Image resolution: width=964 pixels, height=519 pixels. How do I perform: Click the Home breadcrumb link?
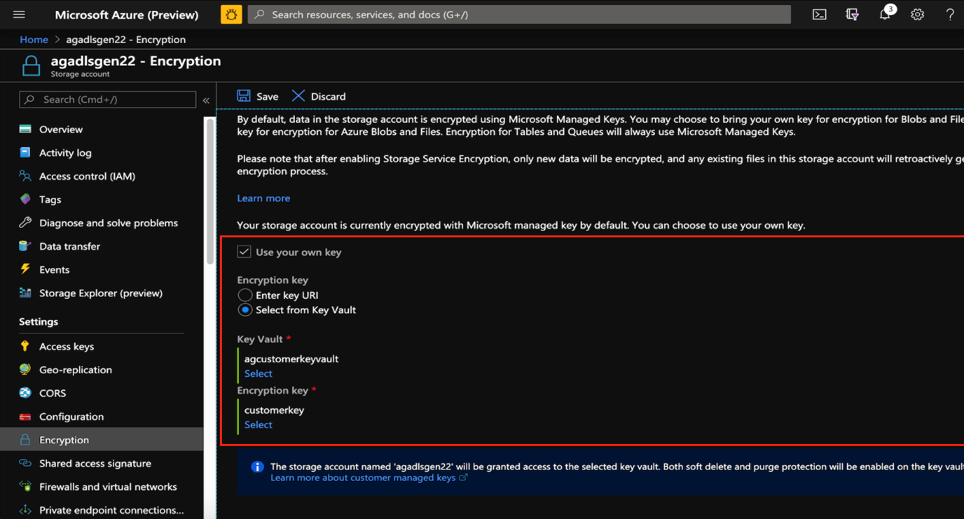click(34, 39)
